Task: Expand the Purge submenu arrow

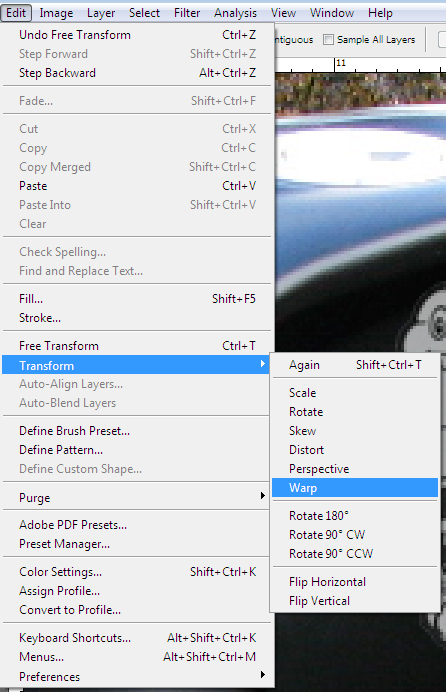Action: [262, 496]
